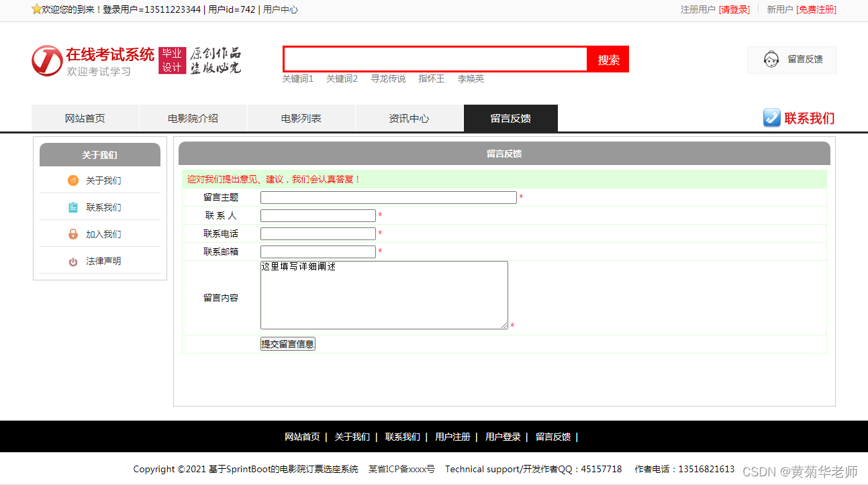This screenshot has height=485, width=868.
Task: Click the 注册用户 text in top bar
Action: pyautogui.click(x=698, y=9)
